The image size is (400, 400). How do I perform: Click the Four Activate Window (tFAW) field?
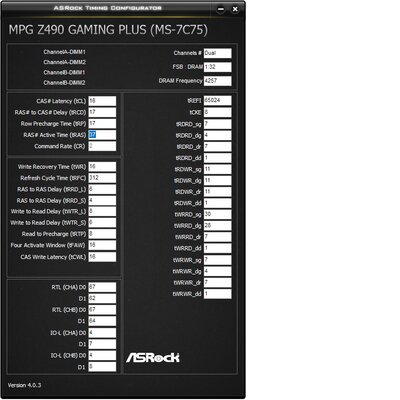[x=102, y=245]
